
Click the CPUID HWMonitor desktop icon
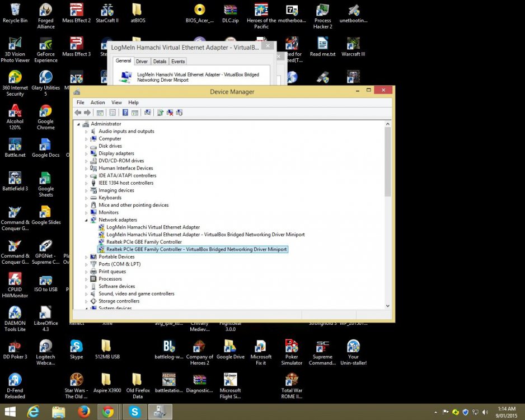tap(15, 284)
